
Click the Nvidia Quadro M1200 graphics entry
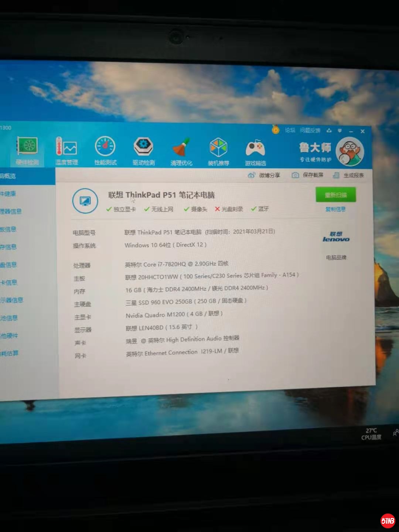click(174, 314)
